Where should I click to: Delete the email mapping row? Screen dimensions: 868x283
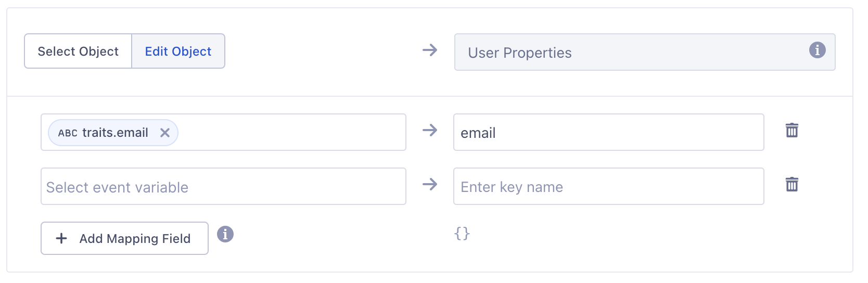(792, 131)
